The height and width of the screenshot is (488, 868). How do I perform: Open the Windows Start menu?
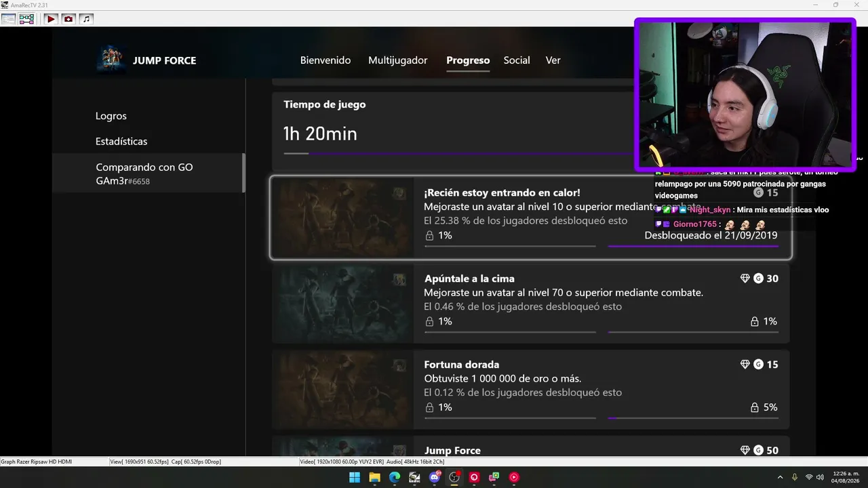click(x=355, y=477)
